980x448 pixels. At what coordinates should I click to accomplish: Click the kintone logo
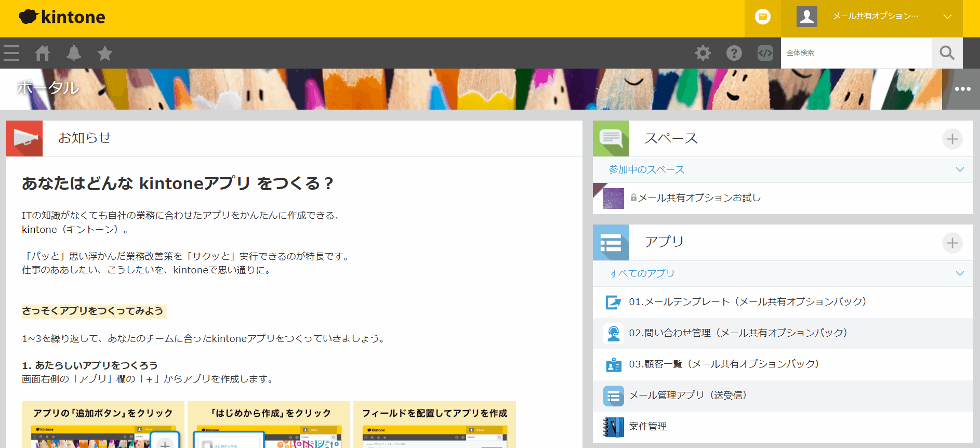click(x=62, y=17)
